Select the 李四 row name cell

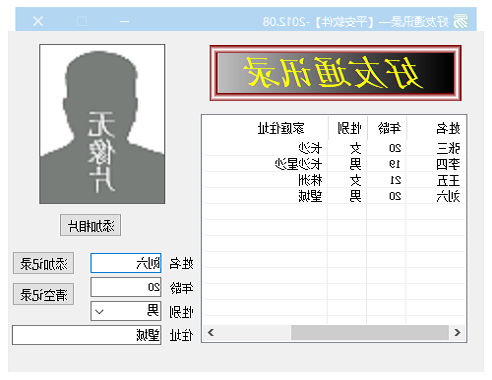448,164
